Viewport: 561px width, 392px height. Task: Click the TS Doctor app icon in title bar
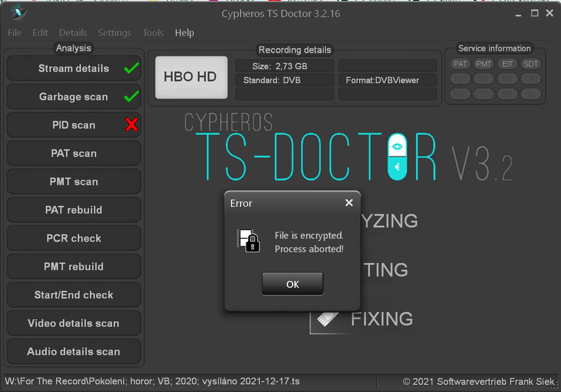pyautogui.click(x=18, y=12)
